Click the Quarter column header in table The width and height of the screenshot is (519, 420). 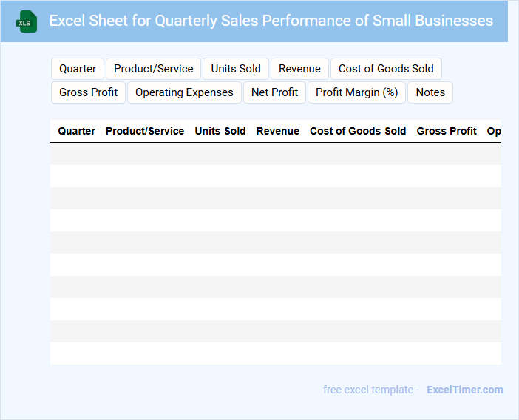[77, 131]
